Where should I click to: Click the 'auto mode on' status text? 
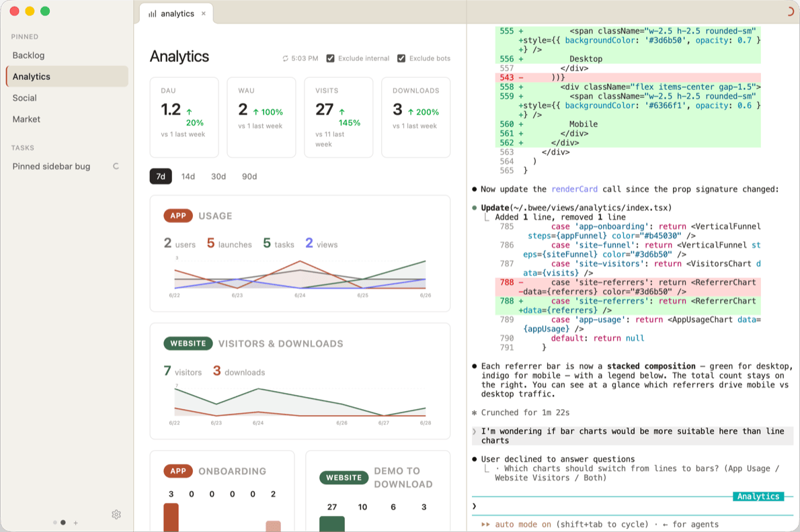click(x=523, y=525)
